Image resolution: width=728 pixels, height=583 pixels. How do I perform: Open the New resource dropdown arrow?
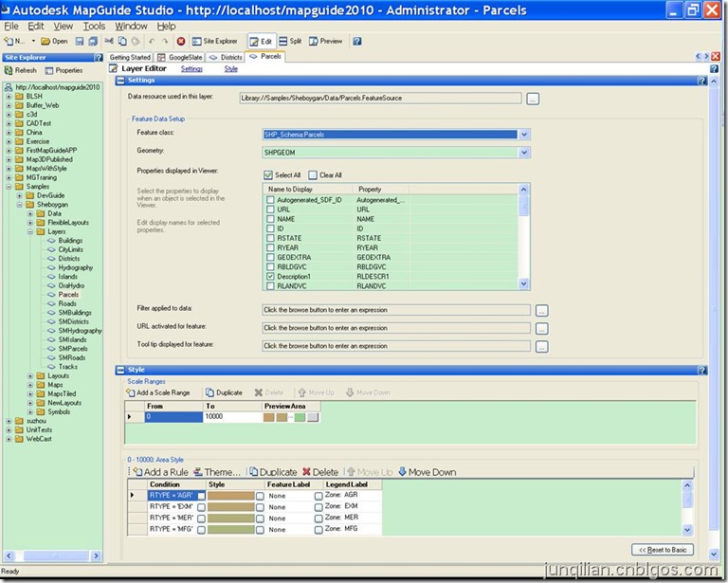[33, 42]
